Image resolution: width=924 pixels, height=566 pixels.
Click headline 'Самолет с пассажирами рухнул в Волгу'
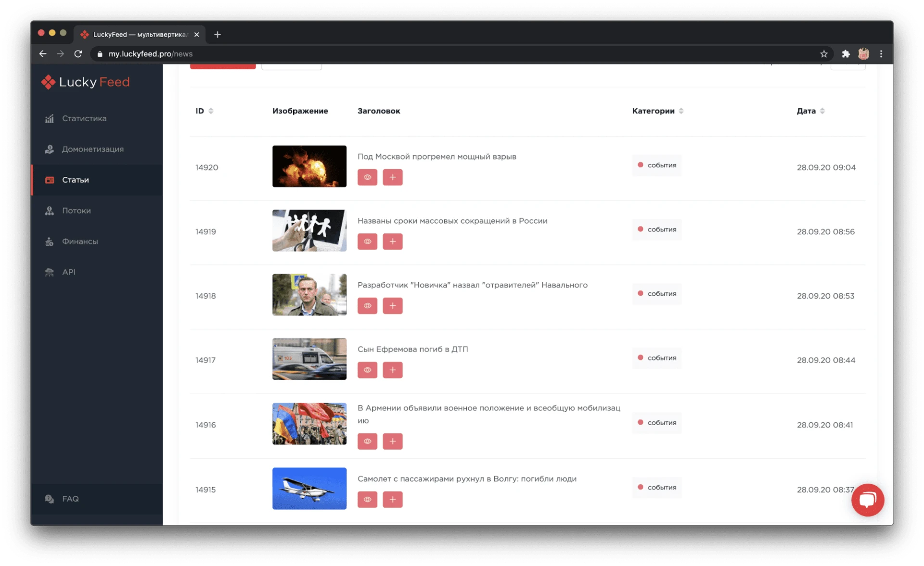click(467, 479)
